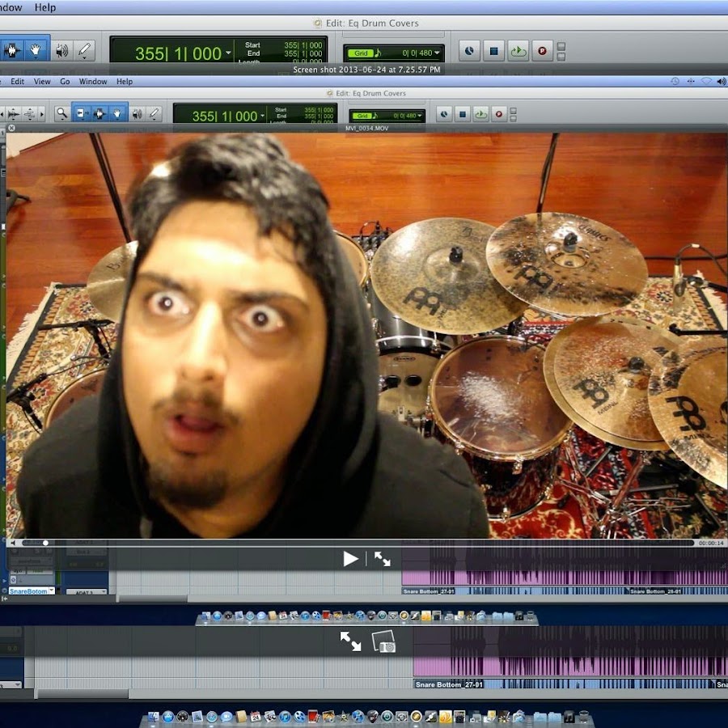Toggle the blue square button in the inner toolbar
This screenshot has width=728, height=728.
463,114
